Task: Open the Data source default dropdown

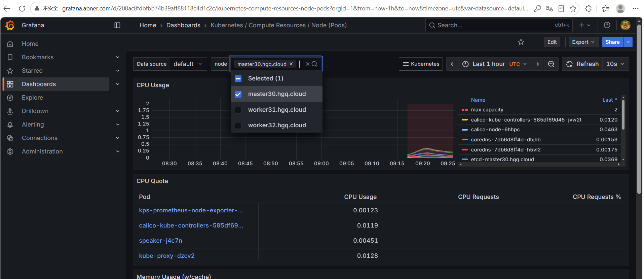Action: click(188, 64)
